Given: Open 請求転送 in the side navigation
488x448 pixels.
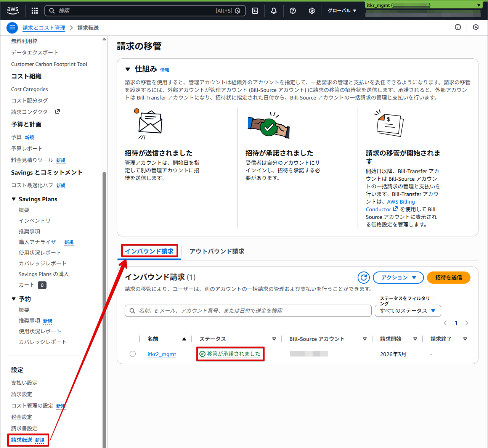Looking at the screenshot, I should tap(22, 440).
